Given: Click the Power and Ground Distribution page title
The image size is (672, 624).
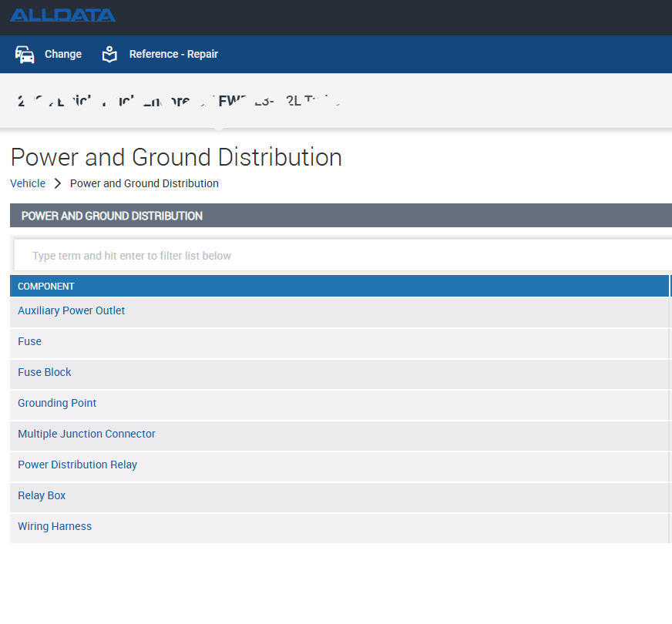Looking at the screenshot, I should 176,157.
